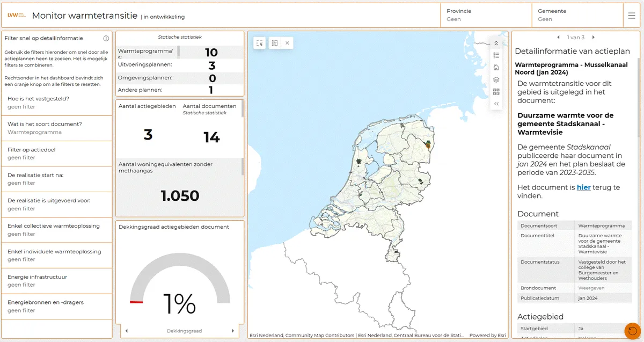This screenshot has height=342, width=644.
Task: Advance the Dekkingsgraad gauge with right arrow
Action: [232, 331]
